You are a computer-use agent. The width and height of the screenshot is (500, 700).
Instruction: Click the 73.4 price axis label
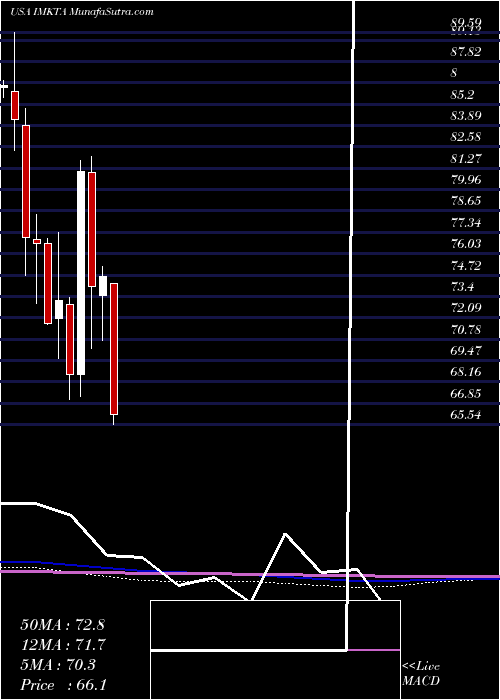462,287
